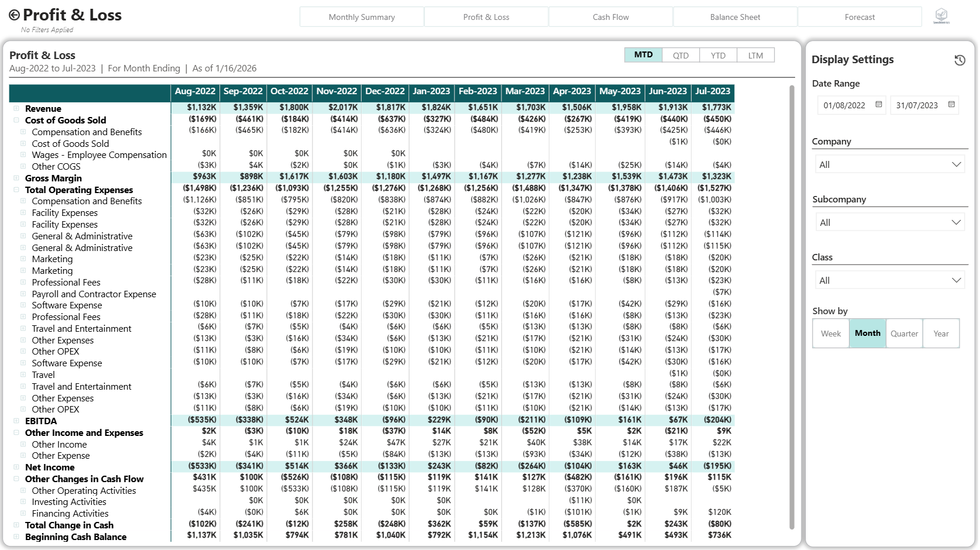This screenshot has width=980, height=550.
Task: Expand the Gross Margin row
Action: (x=17, y=178)
